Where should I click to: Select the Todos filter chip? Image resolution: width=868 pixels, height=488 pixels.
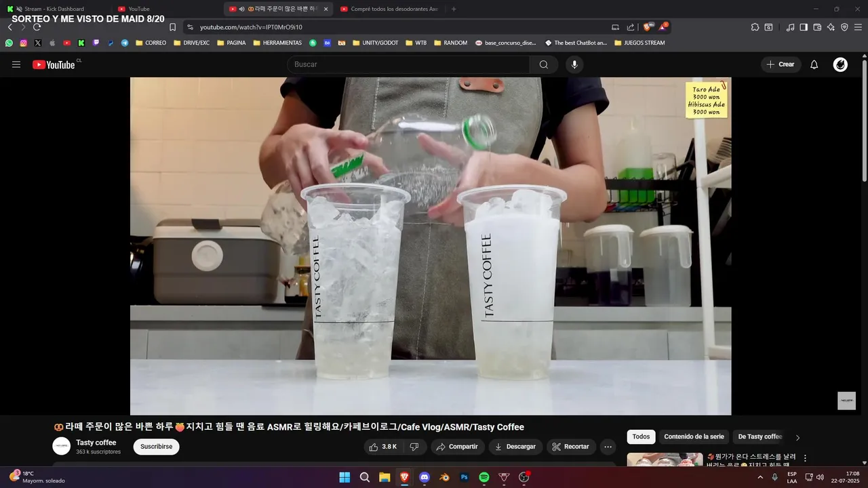coord(641,437)
